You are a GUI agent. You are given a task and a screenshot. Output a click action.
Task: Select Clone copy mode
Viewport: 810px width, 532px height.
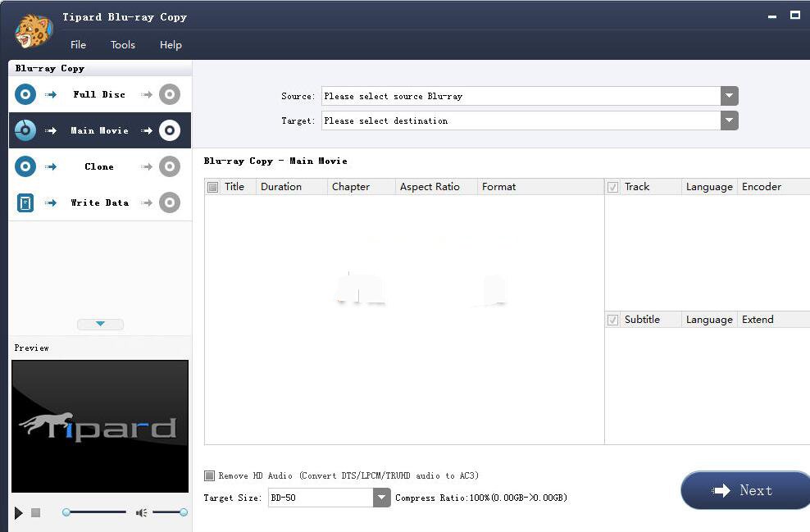pos(99,167)
